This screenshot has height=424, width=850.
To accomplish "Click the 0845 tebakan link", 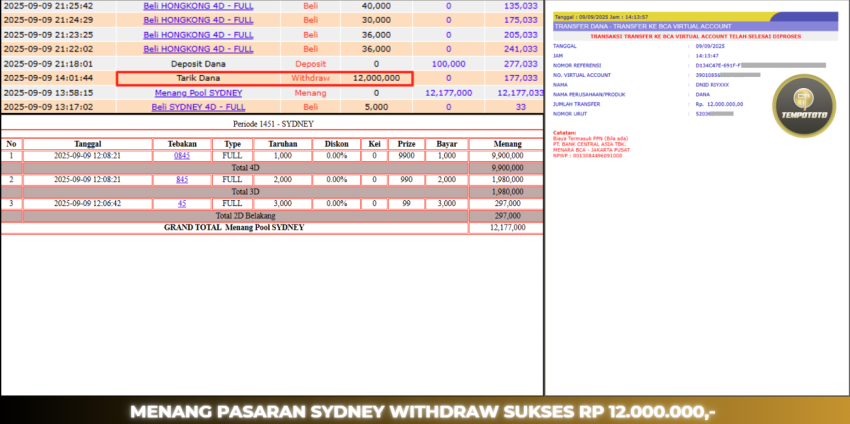I will pyautogui.click(x=182, y=156).
